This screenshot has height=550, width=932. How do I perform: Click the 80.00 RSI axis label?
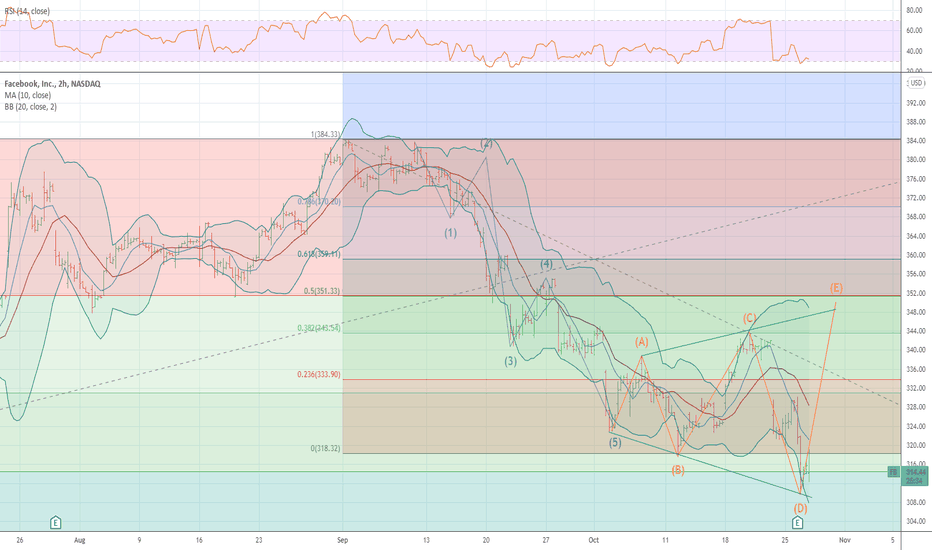point(914,10)
